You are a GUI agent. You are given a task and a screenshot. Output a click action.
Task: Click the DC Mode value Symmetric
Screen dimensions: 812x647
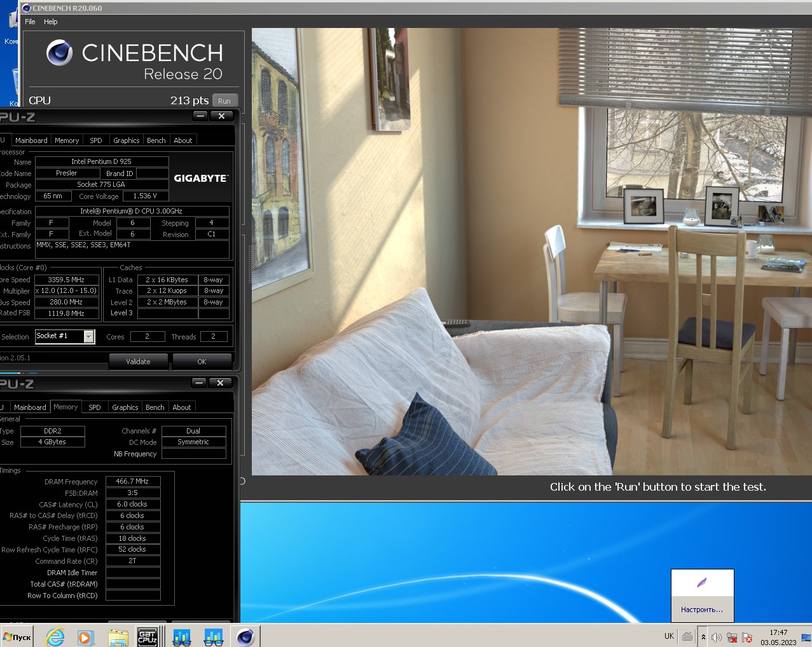(194, 442)
